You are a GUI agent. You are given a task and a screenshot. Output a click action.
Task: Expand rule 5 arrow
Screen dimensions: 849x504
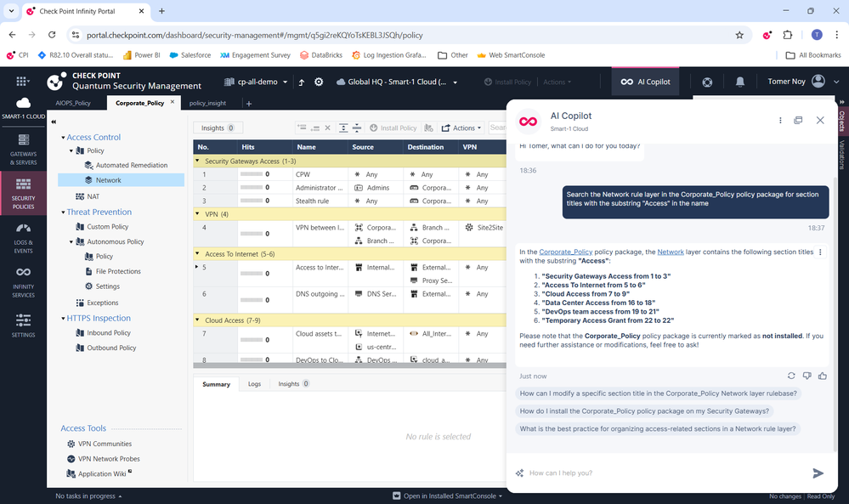click(x=196, y=267)
